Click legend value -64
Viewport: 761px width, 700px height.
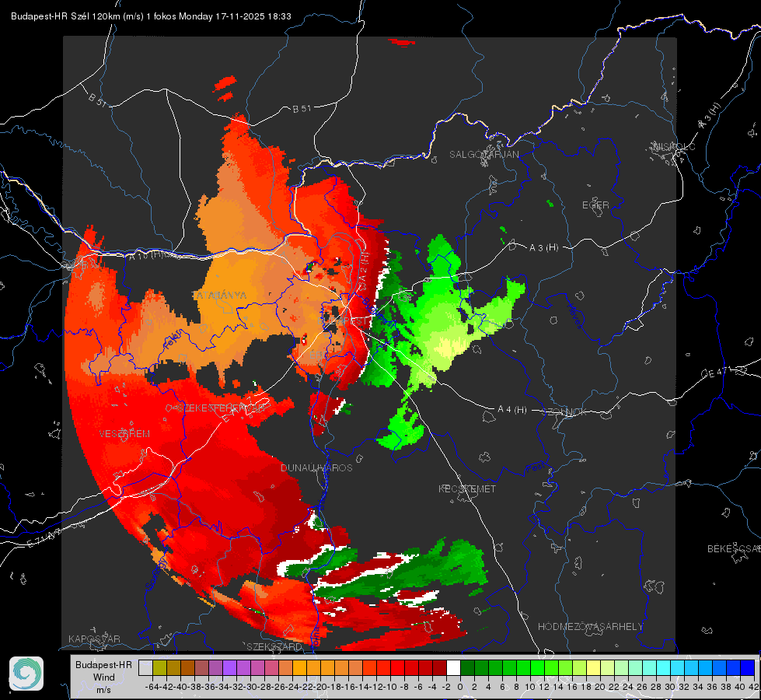point(152,687)
